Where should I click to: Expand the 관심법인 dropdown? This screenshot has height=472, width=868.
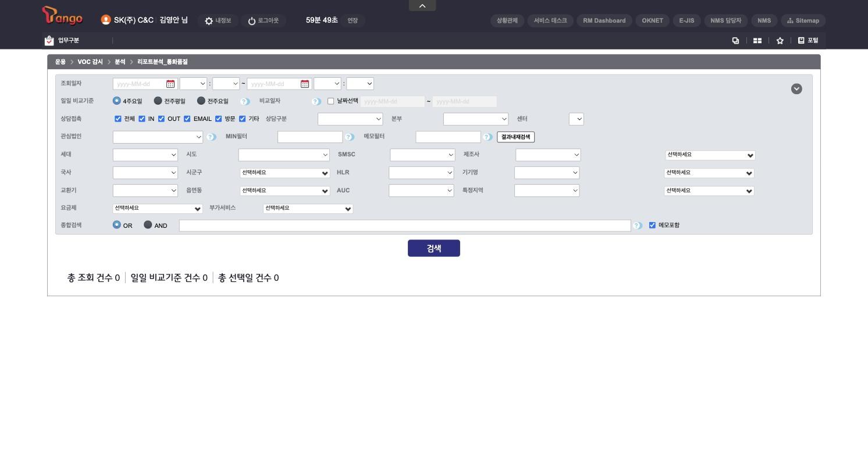tap(158, 137)
